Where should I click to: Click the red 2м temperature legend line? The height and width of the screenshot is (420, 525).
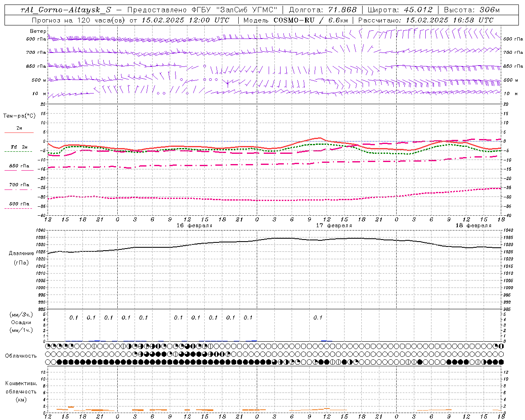(19, 132)
